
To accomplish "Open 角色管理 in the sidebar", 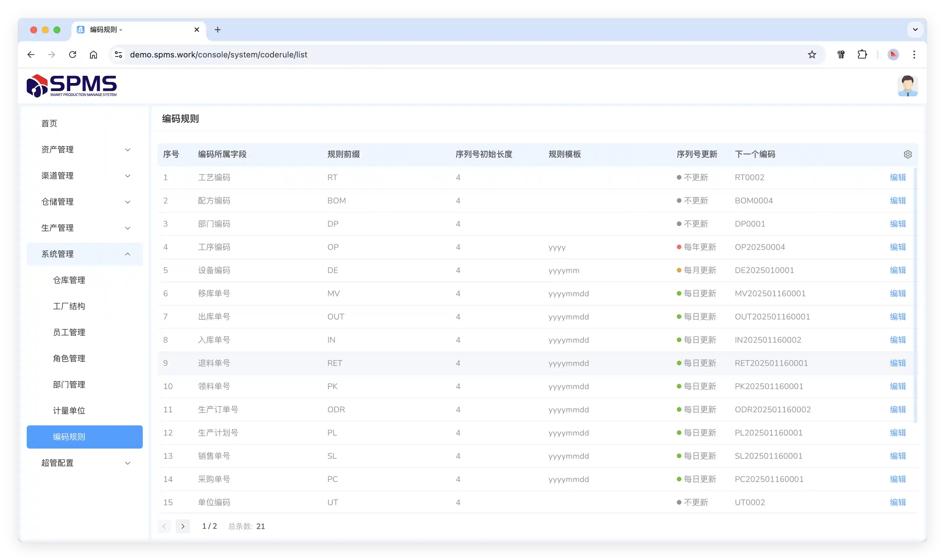I will point(69,359).
